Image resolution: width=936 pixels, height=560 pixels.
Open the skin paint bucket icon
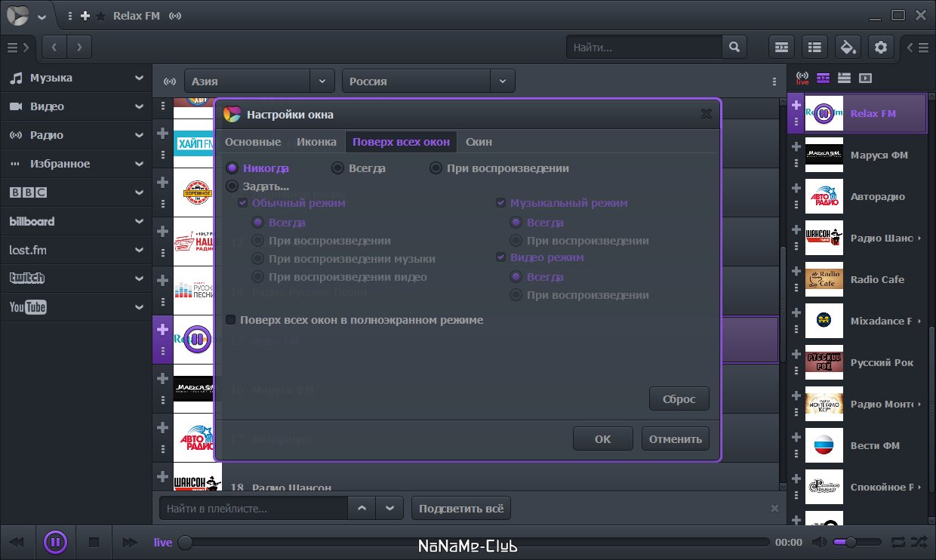tap(848, 47)
